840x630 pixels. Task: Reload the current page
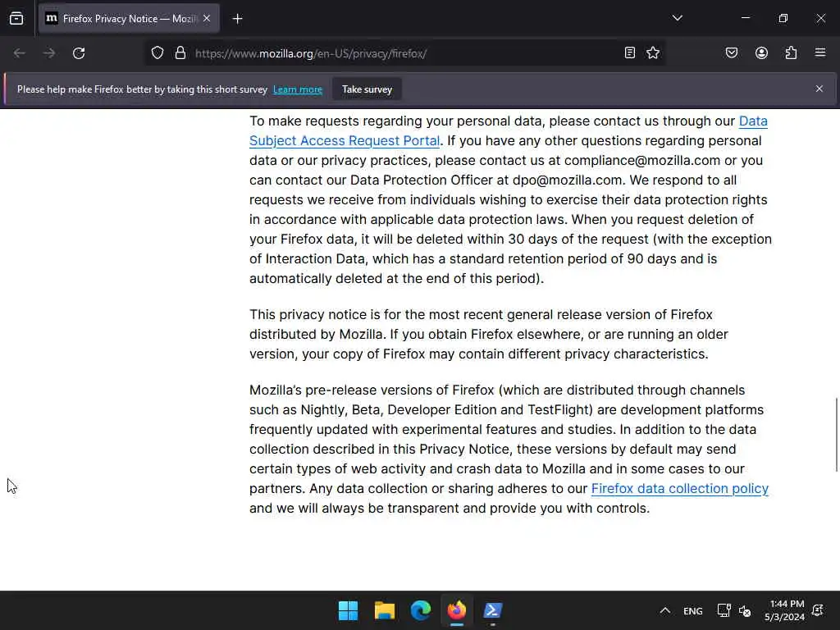click(79, 53)
